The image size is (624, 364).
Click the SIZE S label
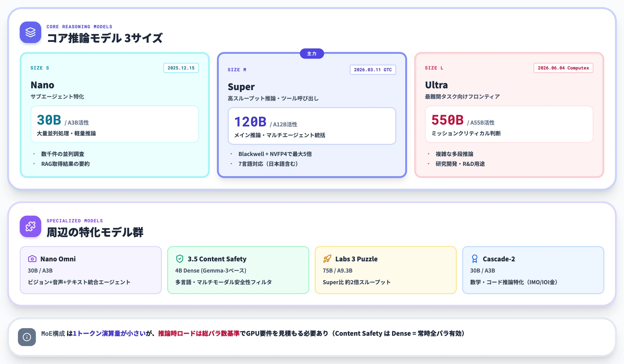coord(40,68)
